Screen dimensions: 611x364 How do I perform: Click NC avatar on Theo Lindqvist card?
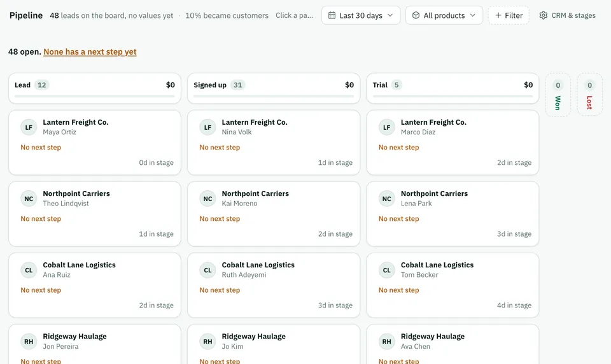pos(29,199)
